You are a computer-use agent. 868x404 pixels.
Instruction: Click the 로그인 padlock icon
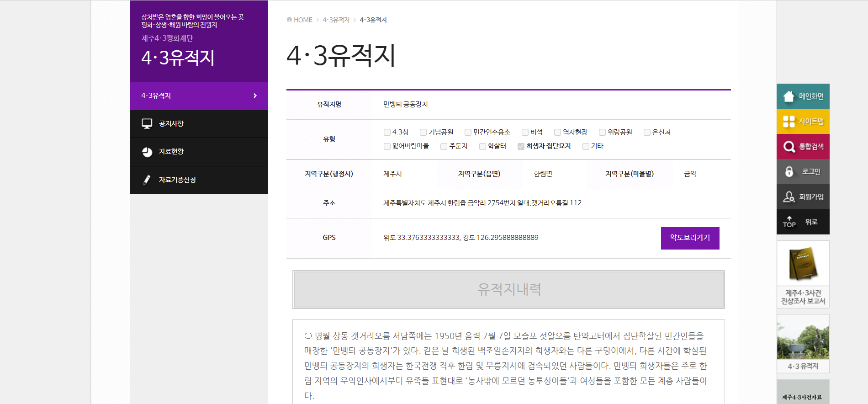pyautogui.click(x=789, y=172)
